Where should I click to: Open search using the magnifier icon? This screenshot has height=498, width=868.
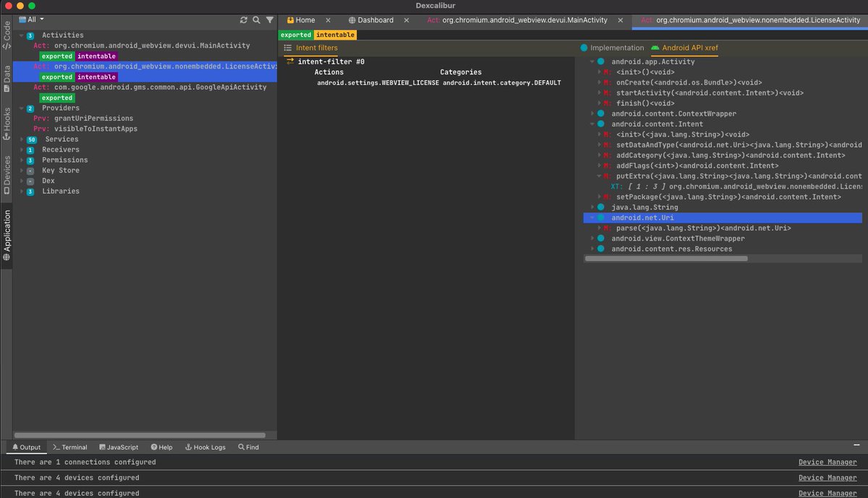(x=256, y=20)
